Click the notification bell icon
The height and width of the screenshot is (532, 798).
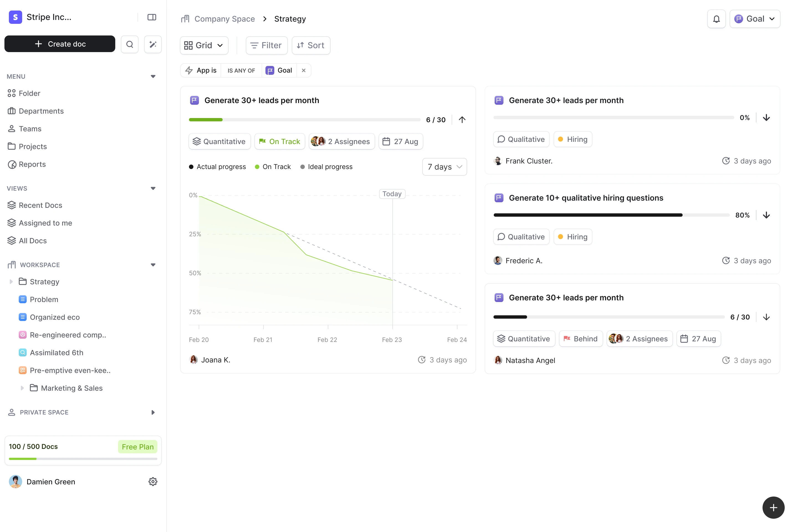tap(716, 19)
